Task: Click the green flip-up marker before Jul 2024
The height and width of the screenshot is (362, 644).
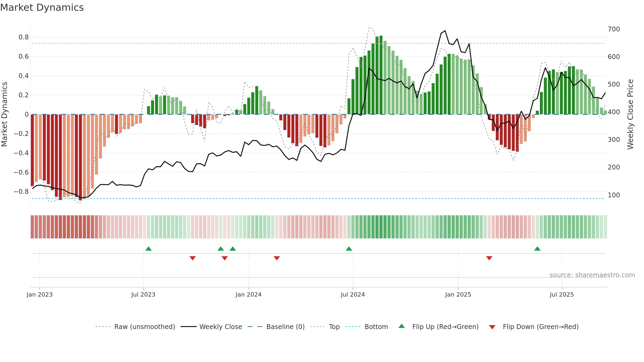Action: point(349,249)
